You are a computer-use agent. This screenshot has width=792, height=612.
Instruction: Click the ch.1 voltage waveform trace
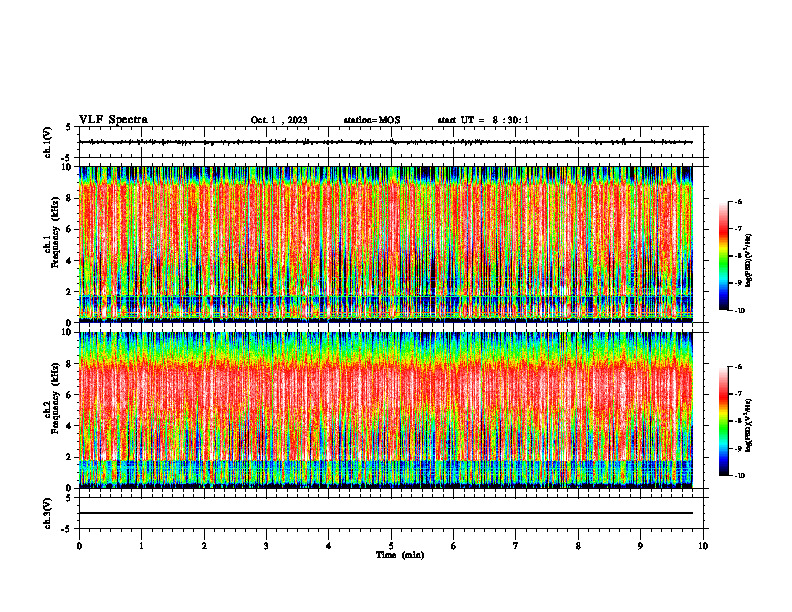[x=386, y=142]
